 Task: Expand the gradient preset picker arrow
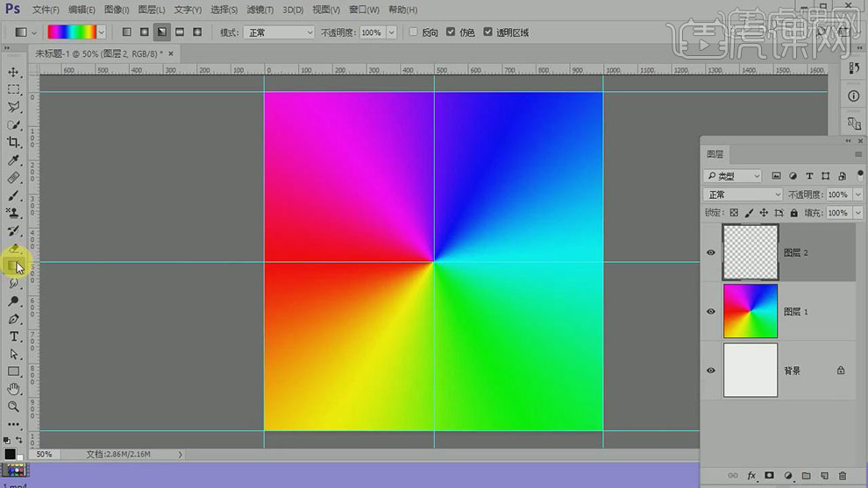101,32
